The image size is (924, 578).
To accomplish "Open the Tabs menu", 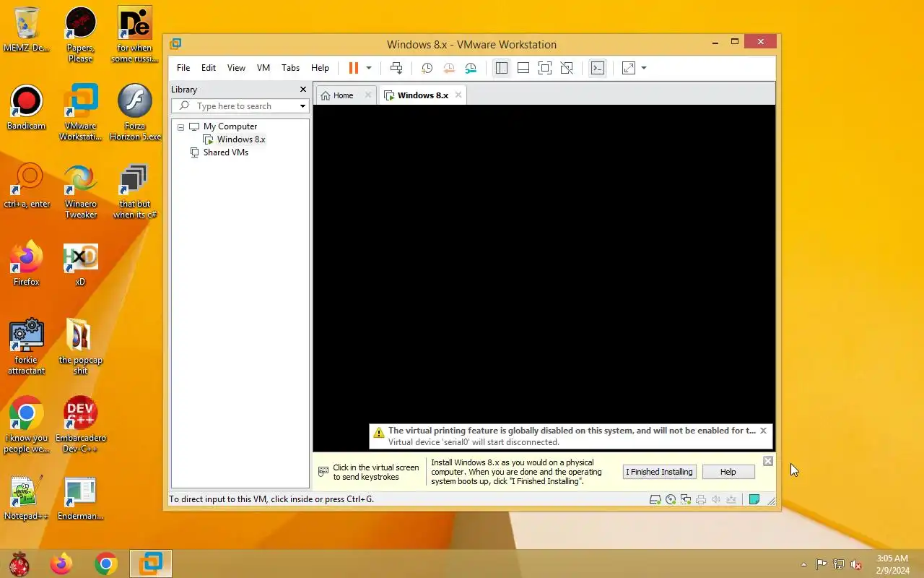I will (291, 68).
